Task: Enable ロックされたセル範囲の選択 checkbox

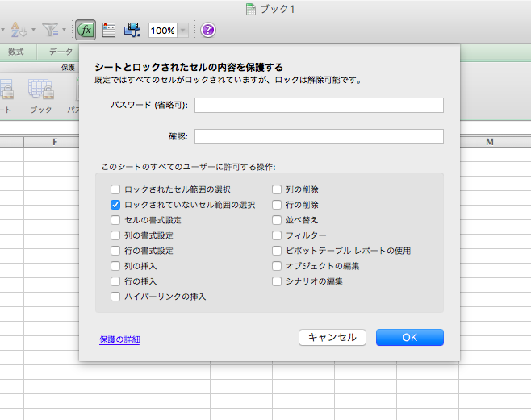Action: pyautogui.click(x=115, y=189)
